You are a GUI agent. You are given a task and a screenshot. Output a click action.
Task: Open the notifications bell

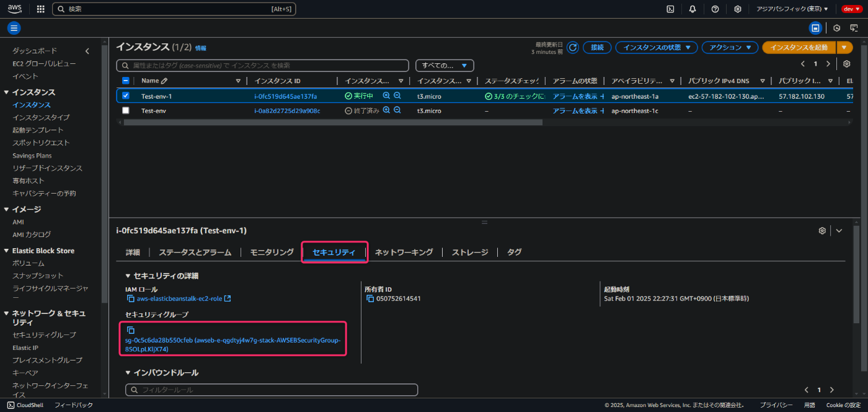(x=693, y=9)
